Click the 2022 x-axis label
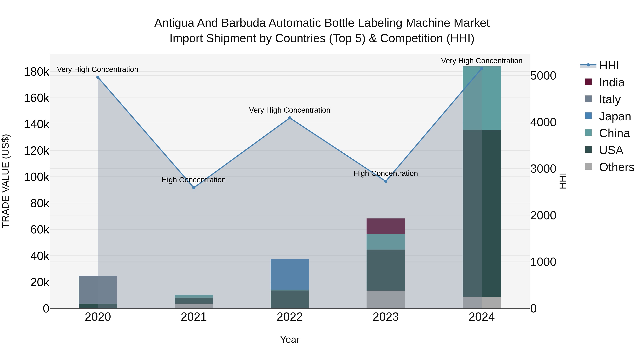The width and height of the screenshot is (644, 362). coord(290,317)
